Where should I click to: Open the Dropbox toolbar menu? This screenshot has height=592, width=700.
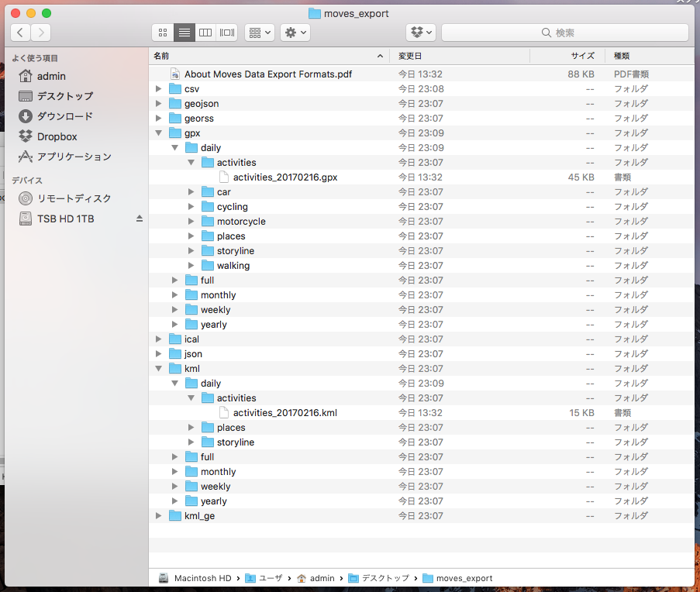421,33
